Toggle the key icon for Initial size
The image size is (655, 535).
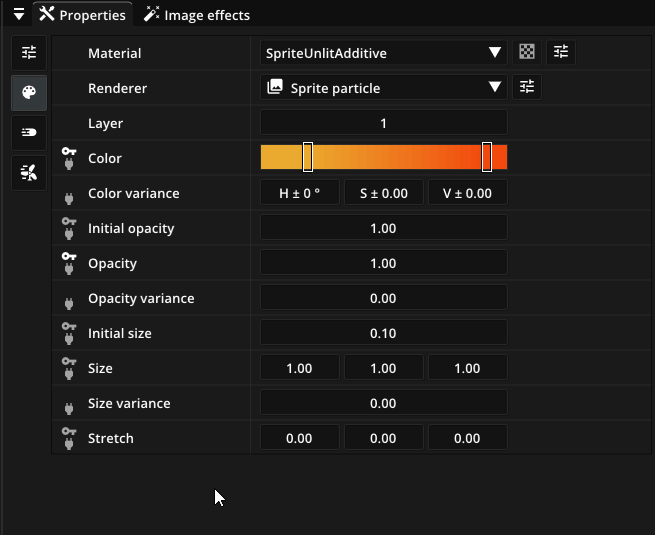(69, 326)
